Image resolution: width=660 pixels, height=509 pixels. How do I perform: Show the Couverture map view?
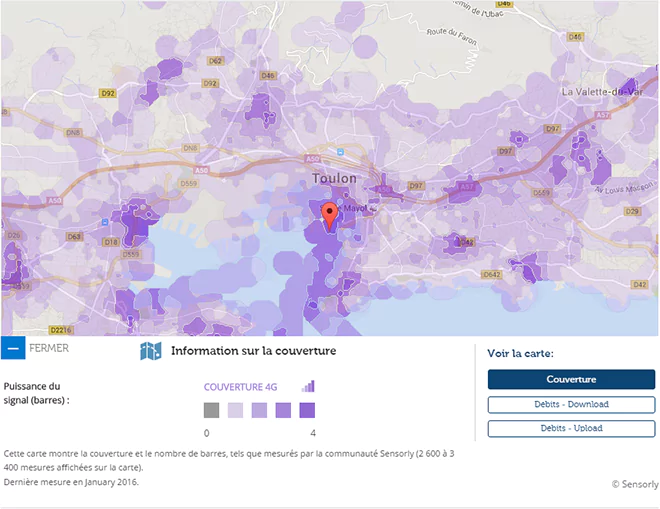[571, 379]
